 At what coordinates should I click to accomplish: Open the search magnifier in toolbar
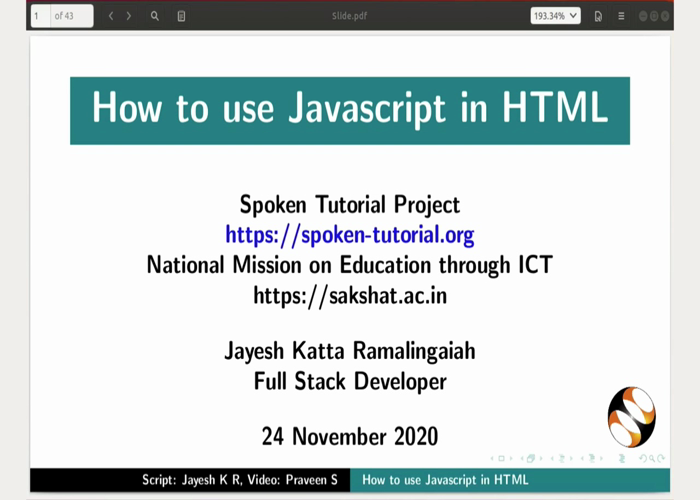(155, 16)
